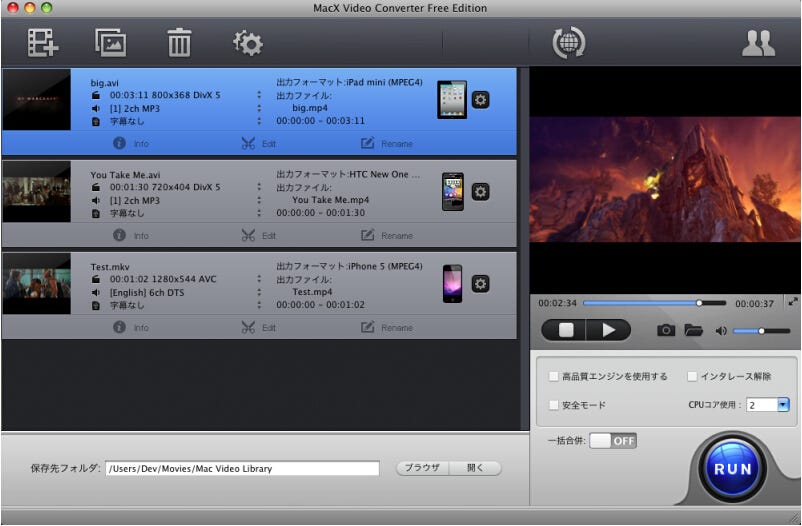This screenshot has width=802, height=526.
Task: Select the Test.mkv thumbnail
Action: (36, 283)
